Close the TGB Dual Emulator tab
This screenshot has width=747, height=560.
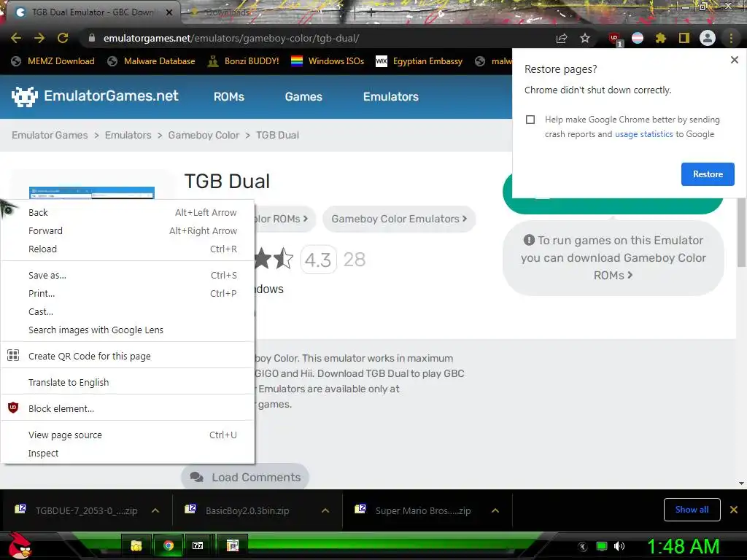[x=169, y=12]
